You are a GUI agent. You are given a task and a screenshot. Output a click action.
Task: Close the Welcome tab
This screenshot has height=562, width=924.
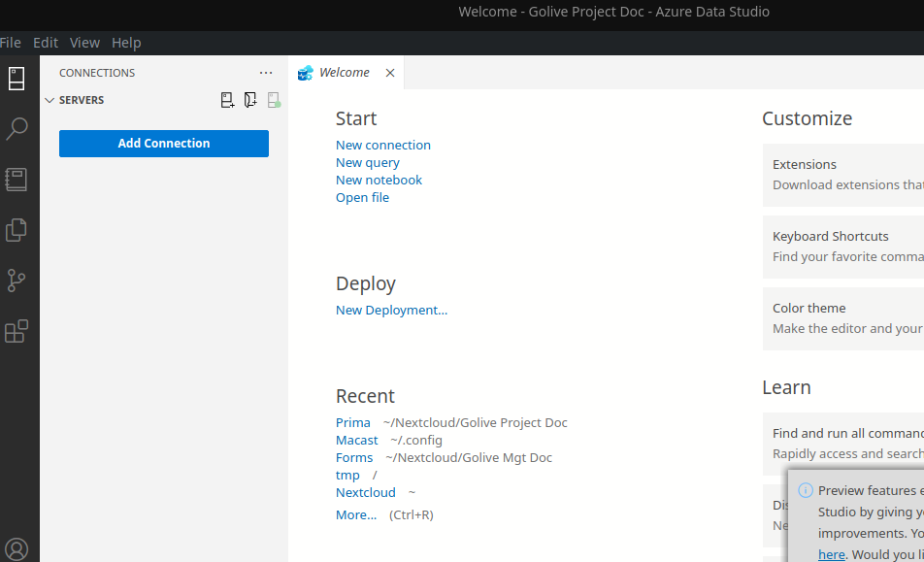pos(390,73)
